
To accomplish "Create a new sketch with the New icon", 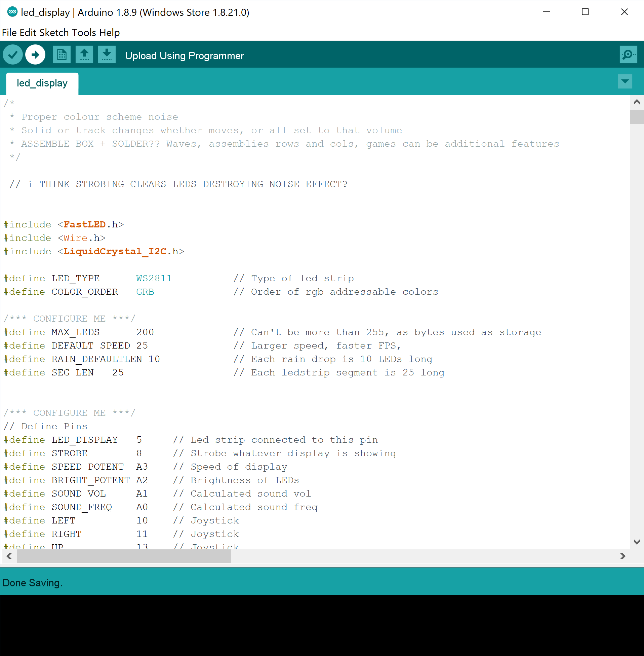I will (62, 54).
